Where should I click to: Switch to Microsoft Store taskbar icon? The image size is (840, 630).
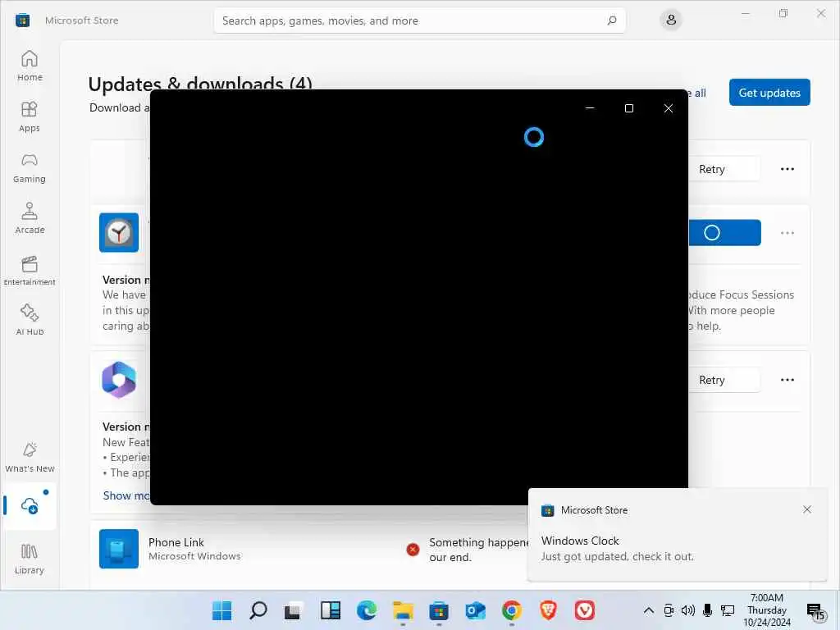click(x=439, y=610)
